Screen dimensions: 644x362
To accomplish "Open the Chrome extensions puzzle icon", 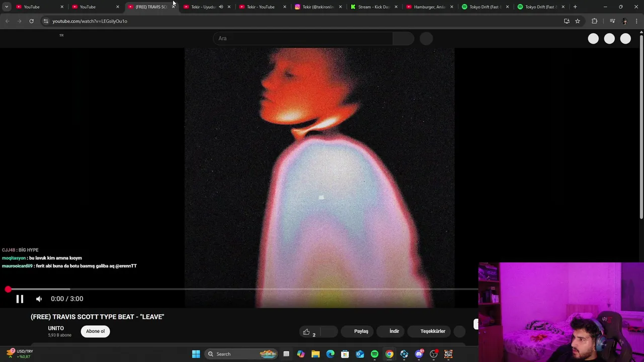I will pyautogui.click(x=595, y=21).
